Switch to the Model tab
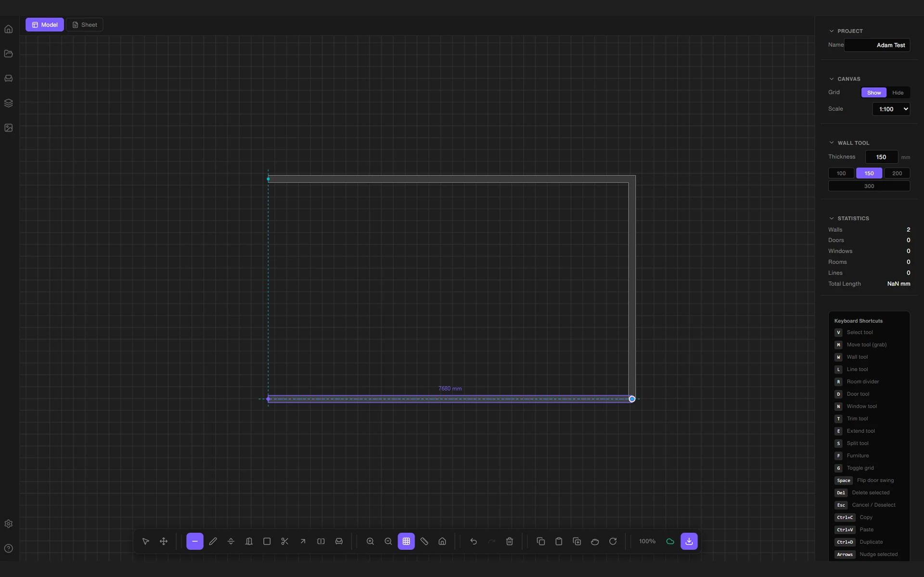924x577 pixels. [45, 25]
